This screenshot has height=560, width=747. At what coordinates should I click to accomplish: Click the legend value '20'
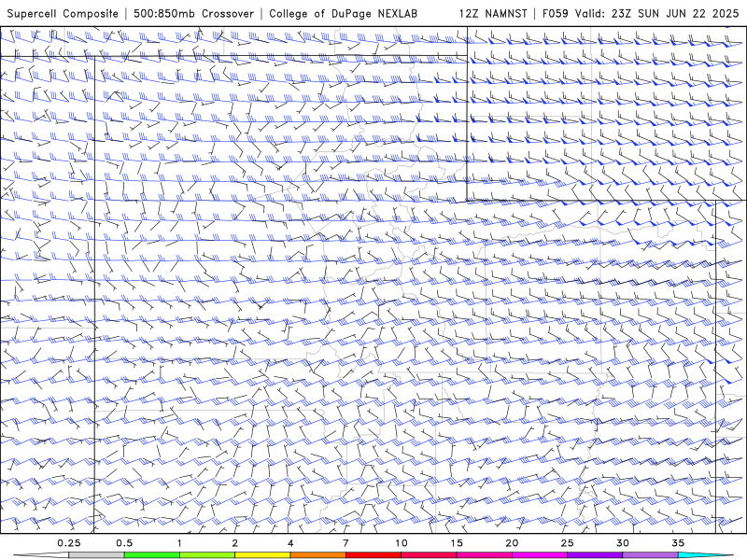pyautogui.click(x=512, y=543)
